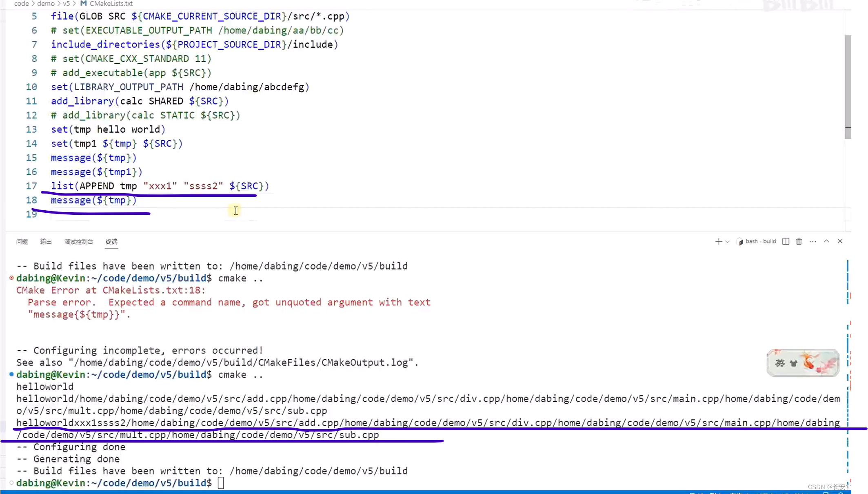Screen dimensions: 868x494
Task: Open terminal more actions ellipsis menu
Action: (x=813, y=241)
